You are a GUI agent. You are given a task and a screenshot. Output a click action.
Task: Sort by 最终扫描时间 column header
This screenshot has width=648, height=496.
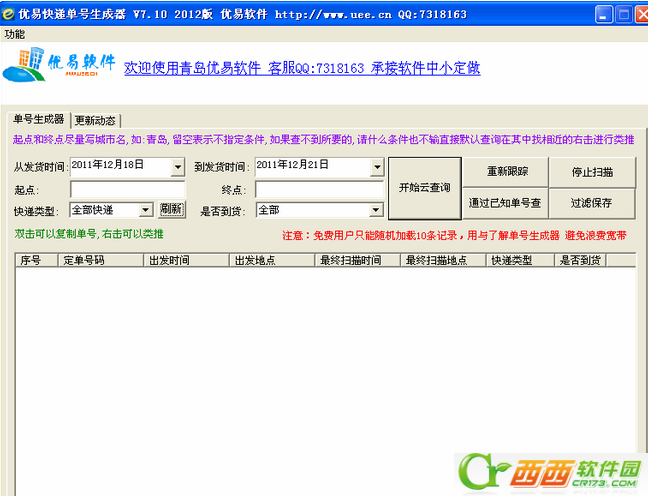pos(358,260)
